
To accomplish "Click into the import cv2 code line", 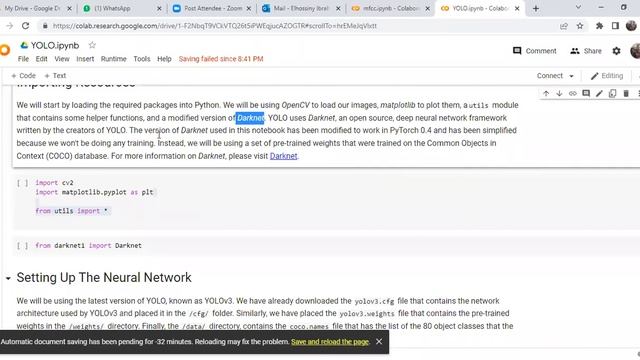I will click(54, 183).
